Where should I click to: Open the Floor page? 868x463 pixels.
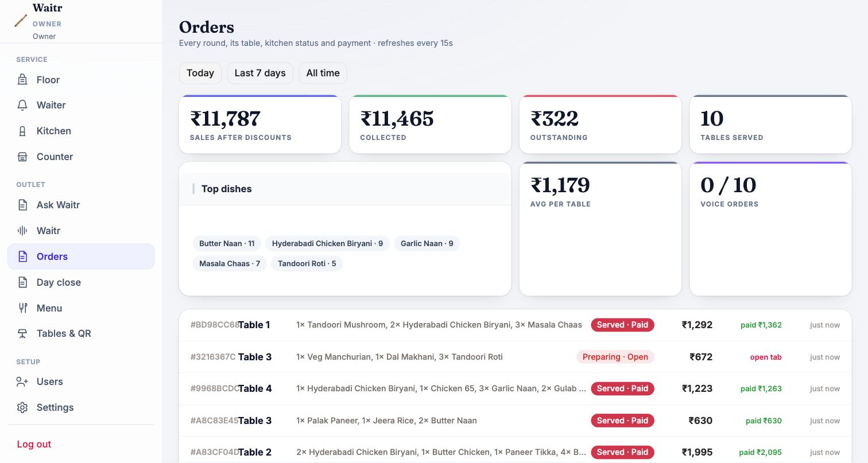(x=81, y=80)
